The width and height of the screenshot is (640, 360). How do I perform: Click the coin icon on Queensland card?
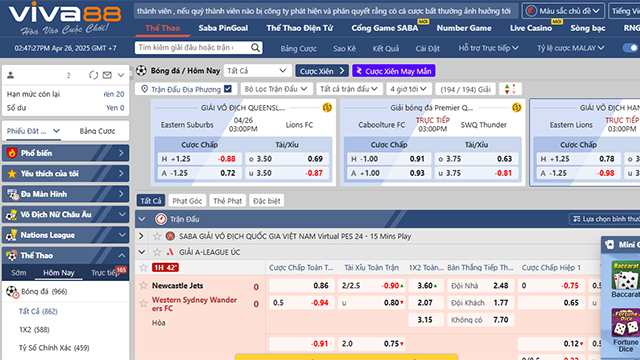pyautogui.click(x=327, y=107)
